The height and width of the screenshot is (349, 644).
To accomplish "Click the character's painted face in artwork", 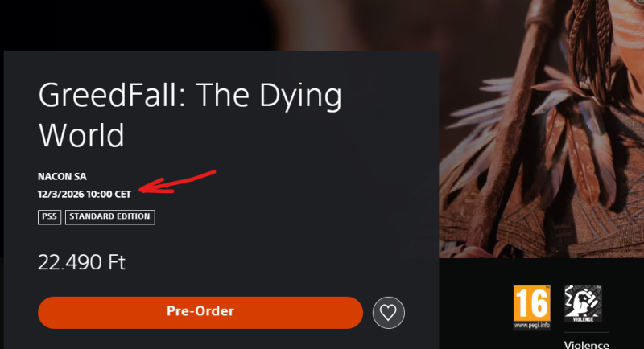I will pyautogui.click(x=629, y=20).
